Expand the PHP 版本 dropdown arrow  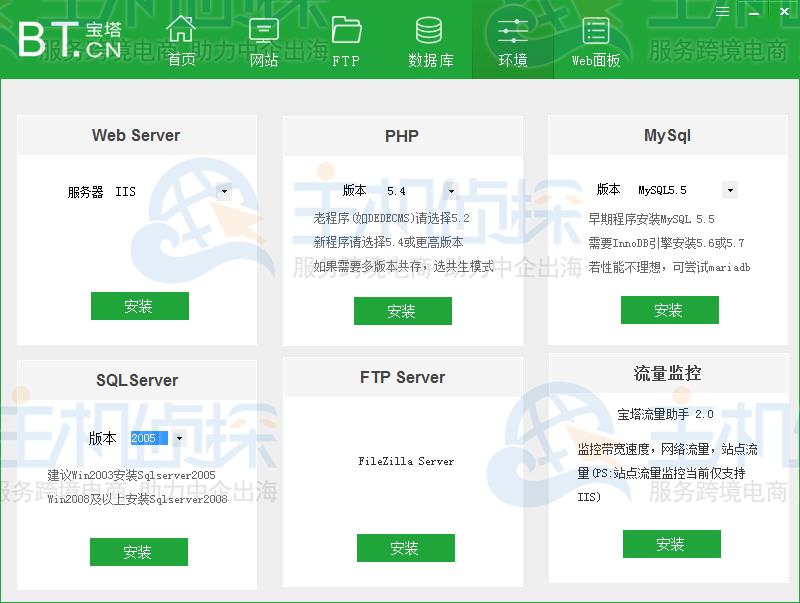[x=452, y=191]
